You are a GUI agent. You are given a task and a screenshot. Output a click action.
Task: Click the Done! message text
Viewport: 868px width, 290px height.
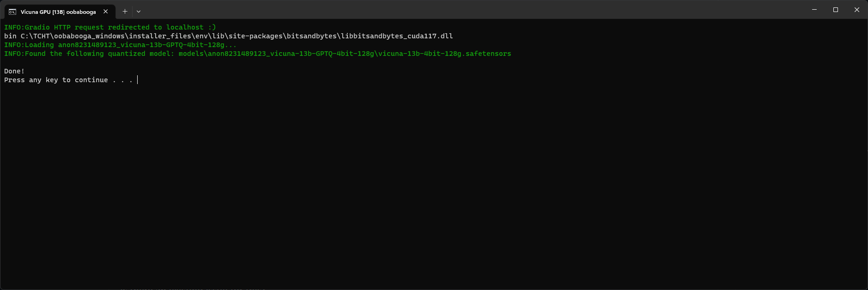click(x=13, y=71)
